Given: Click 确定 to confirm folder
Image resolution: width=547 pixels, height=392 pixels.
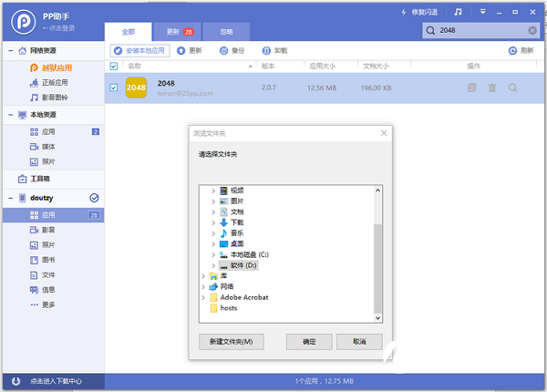Looking at the screenshot, I should tap(309, 342).
